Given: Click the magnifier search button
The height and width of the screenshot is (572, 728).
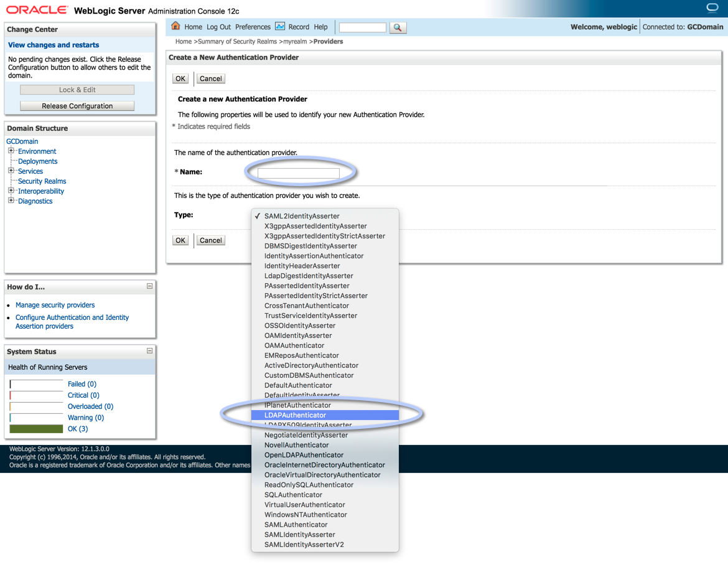Looking at the screenshot, I should [398, 27].
